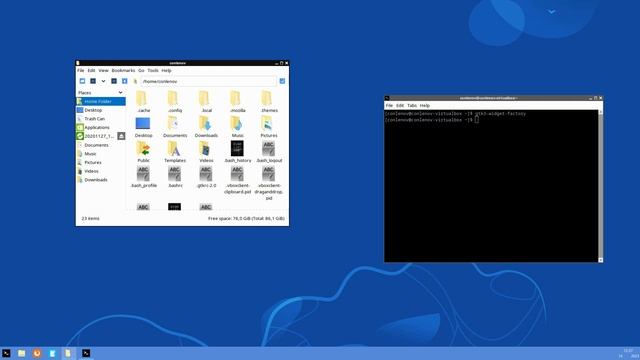Go up to the parent folder
The height and width of the screenshot is (360, 640).
pos(124,81)
